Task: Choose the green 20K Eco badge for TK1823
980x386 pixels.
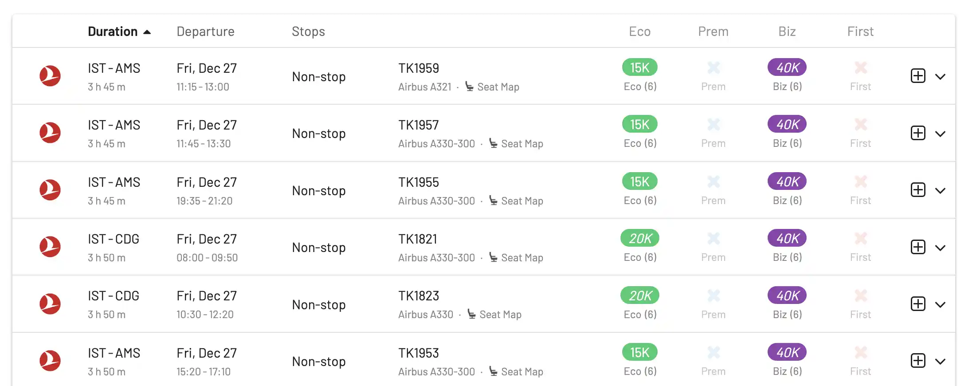Action: pos(640,295)
